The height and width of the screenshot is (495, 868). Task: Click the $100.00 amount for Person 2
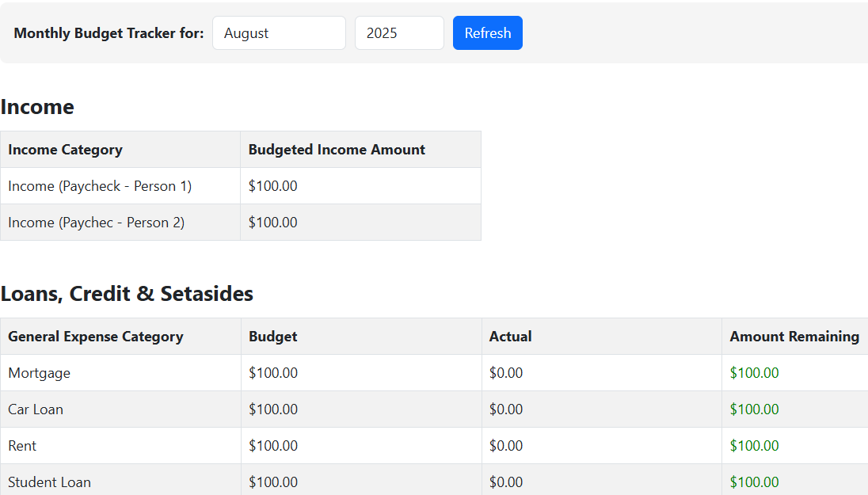pyautogui.click(x=273, y=223)
